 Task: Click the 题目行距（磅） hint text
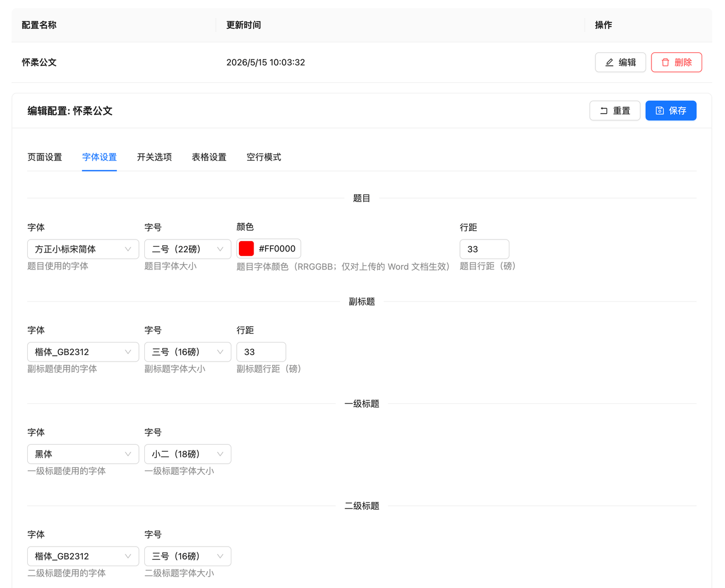[x=488, y=266]
